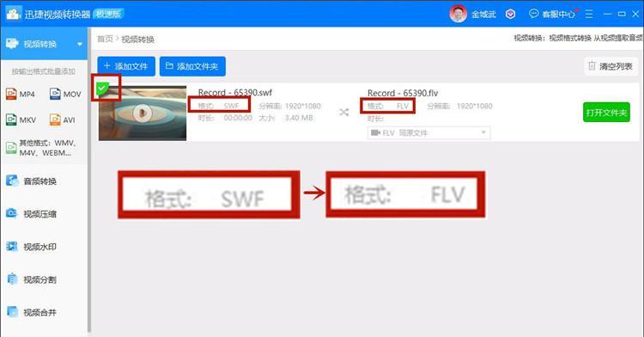Open the VIP shield badge icon
Viewport: 644px width, 337px height.
510,15
